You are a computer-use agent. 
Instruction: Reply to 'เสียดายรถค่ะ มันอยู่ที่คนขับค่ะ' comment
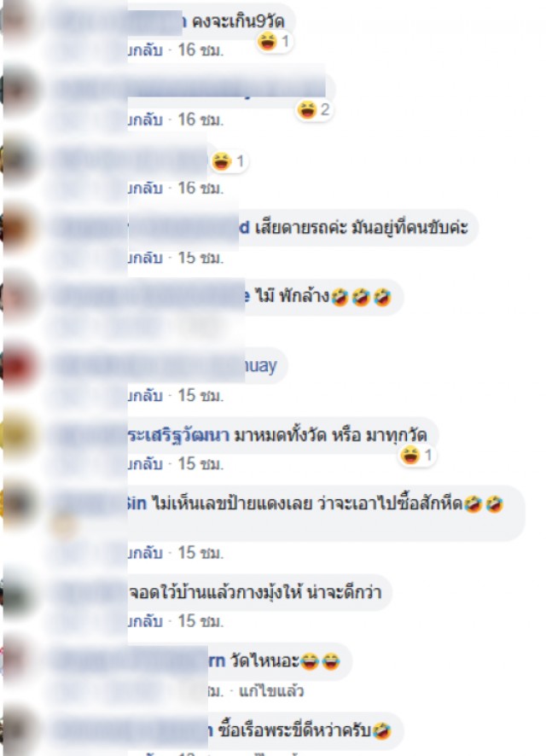pos(145,258)
